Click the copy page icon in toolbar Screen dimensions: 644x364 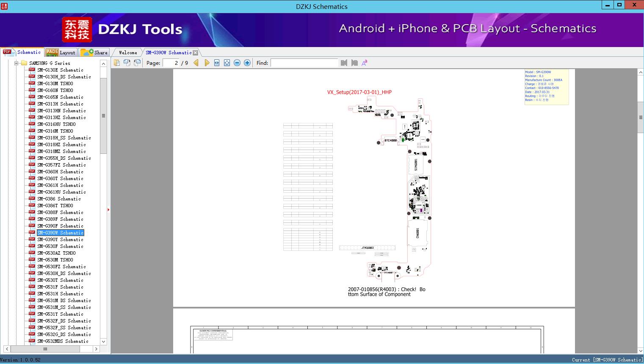pyautogui.click(x=116, y=63)
